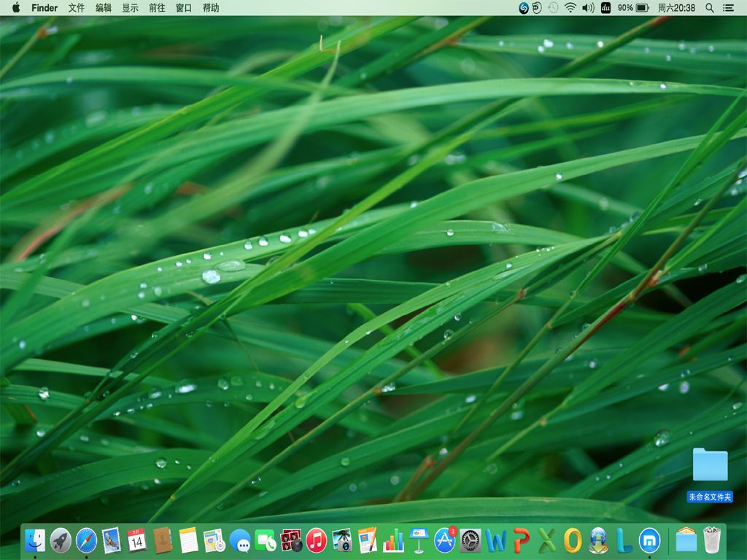This screenshot has height=560, width=747.
Task: Open the Notes app in Dock
Action: click(188, 540)
